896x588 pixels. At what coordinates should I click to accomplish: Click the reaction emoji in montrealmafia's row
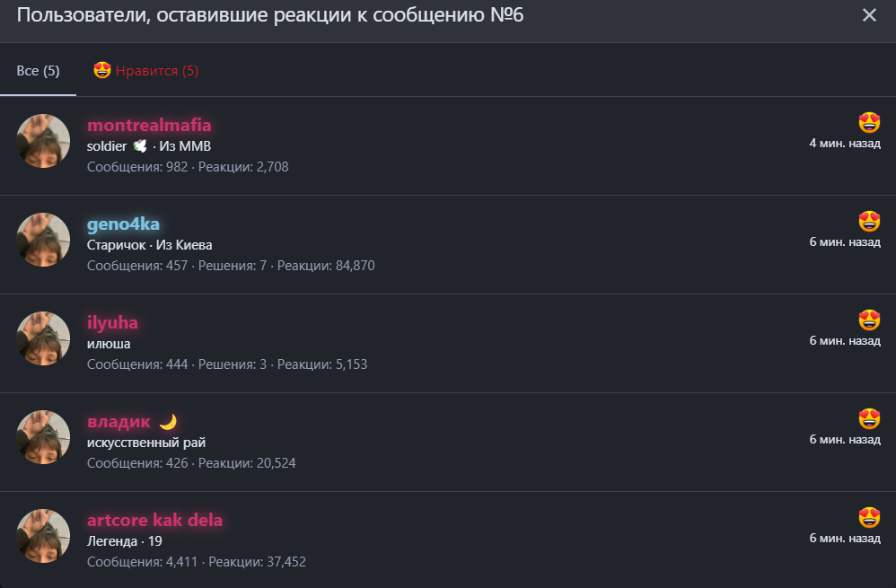869,122
